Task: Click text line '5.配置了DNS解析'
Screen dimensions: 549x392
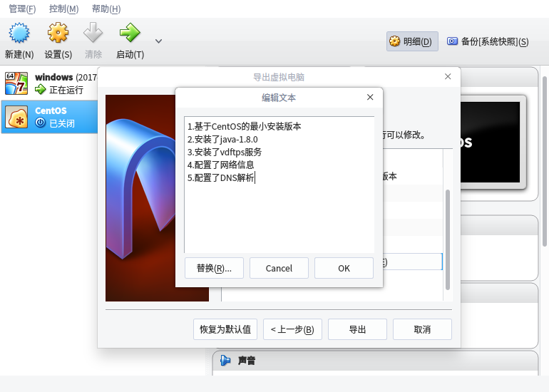Action: (220, 177)
